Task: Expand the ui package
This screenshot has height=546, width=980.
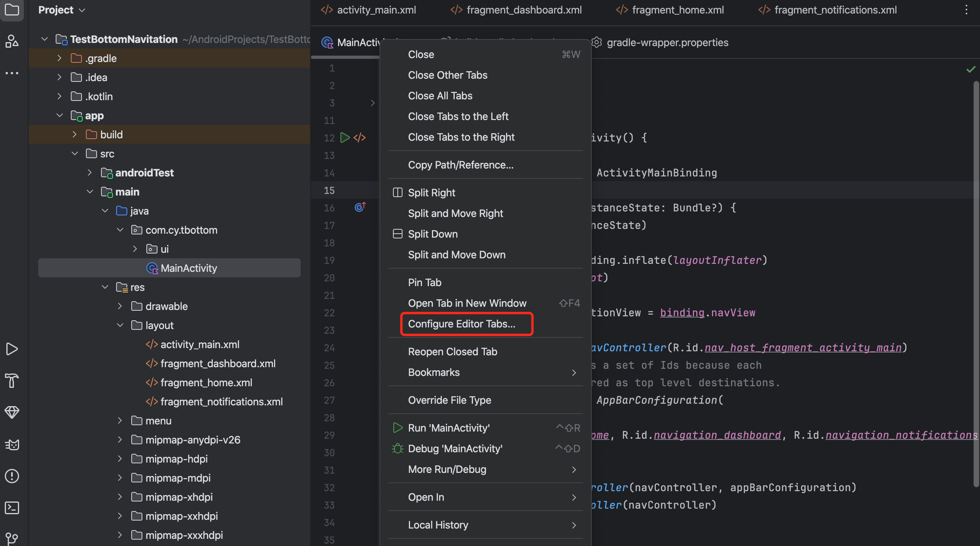Action: 135,249
